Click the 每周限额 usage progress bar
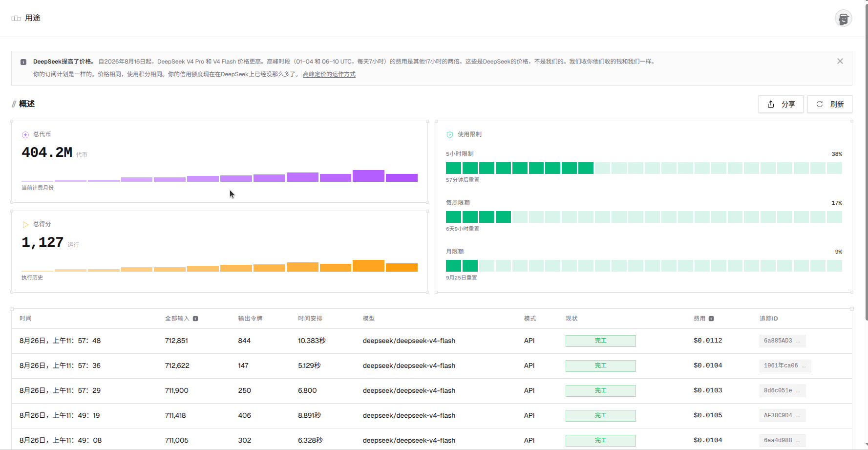Viewport: 868px width, 450px height. [644, 217]
